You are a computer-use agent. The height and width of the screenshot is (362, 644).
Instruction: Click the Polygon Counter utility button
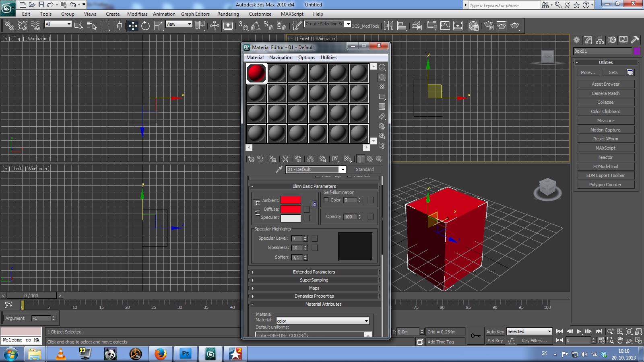[x=605, y=185]
